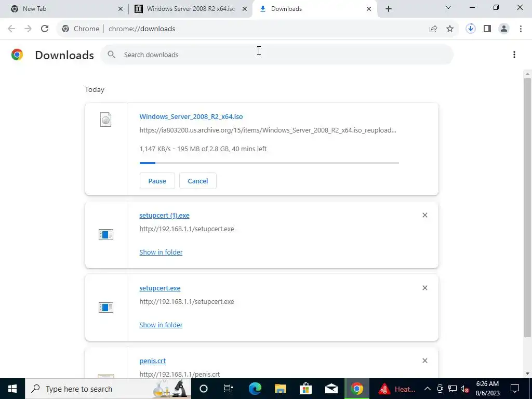Show setupcert (1).exe in folder
This screenshot has width=532, height=399.
click(x=161, y=252)
